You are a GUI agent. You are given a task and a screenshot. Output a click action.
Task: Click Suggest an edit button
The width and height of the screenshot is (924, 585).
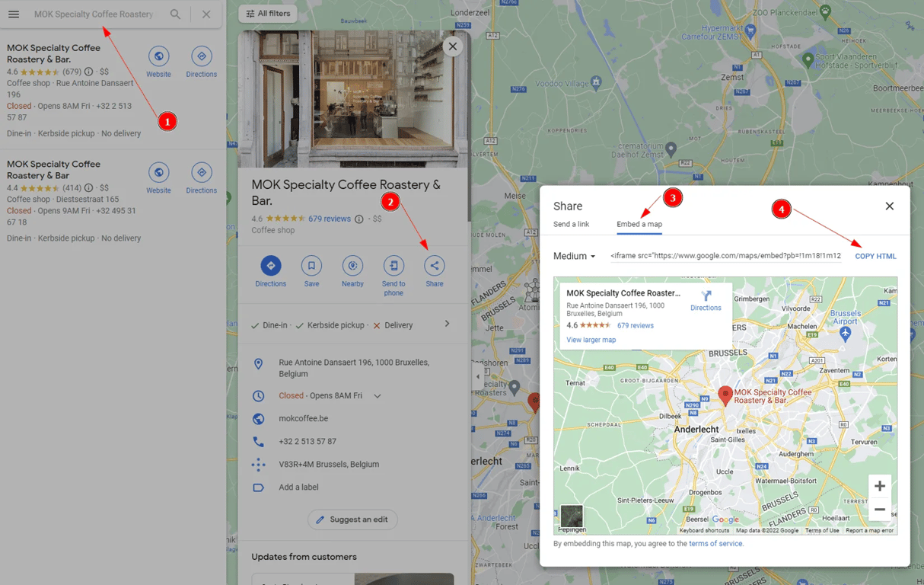point(352,519)
